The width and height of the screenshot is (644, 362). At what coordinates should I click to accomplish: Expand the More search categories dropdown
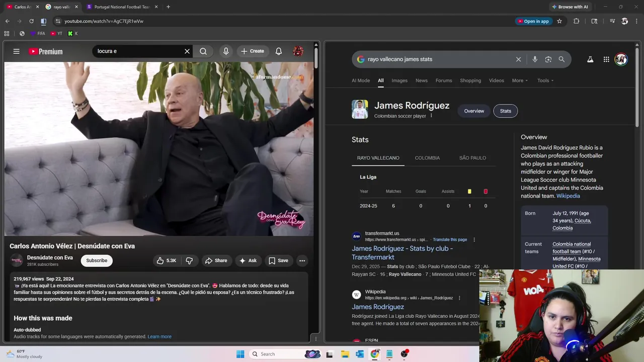pyautogui.click(x=520, y=80)
